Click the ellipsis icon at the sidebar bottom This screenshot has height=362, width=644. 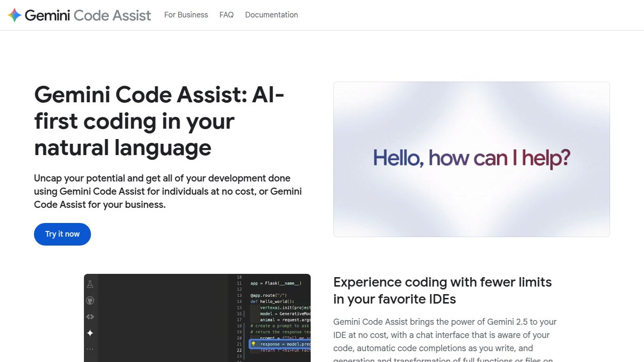pyautogui.click(x=90, y=349)
